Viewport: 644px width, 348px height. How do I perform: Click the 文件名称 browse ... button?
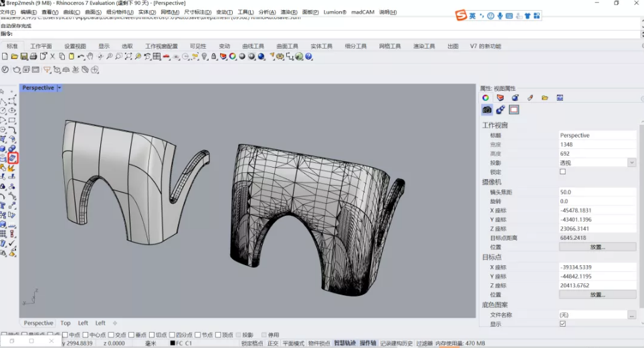[x=632, y=315]
